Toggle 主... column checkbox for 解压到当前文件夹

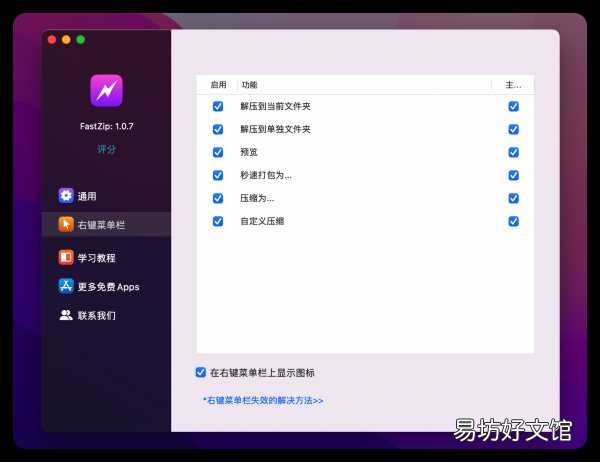[514, 106]
